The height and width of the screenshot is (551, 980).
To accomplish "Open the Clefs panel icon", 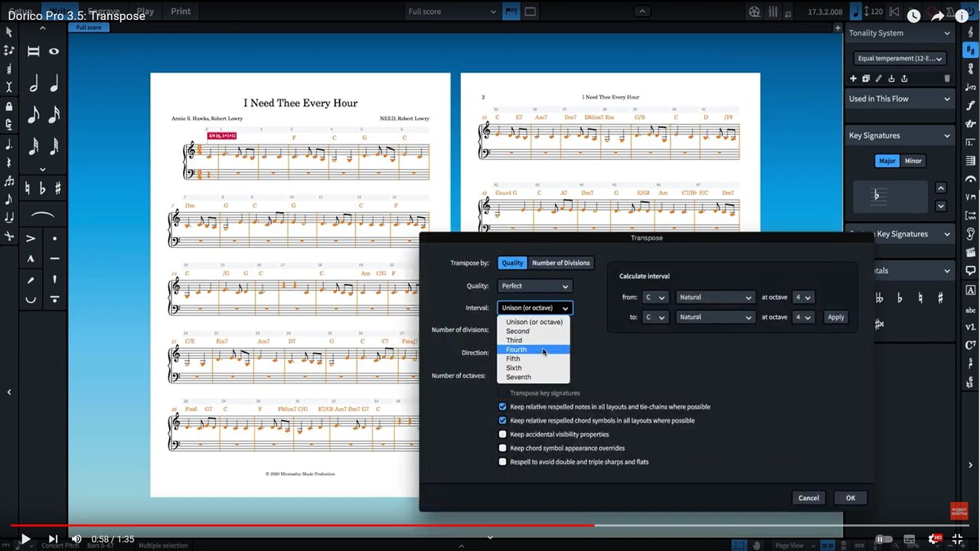I will tap(971, 31).
